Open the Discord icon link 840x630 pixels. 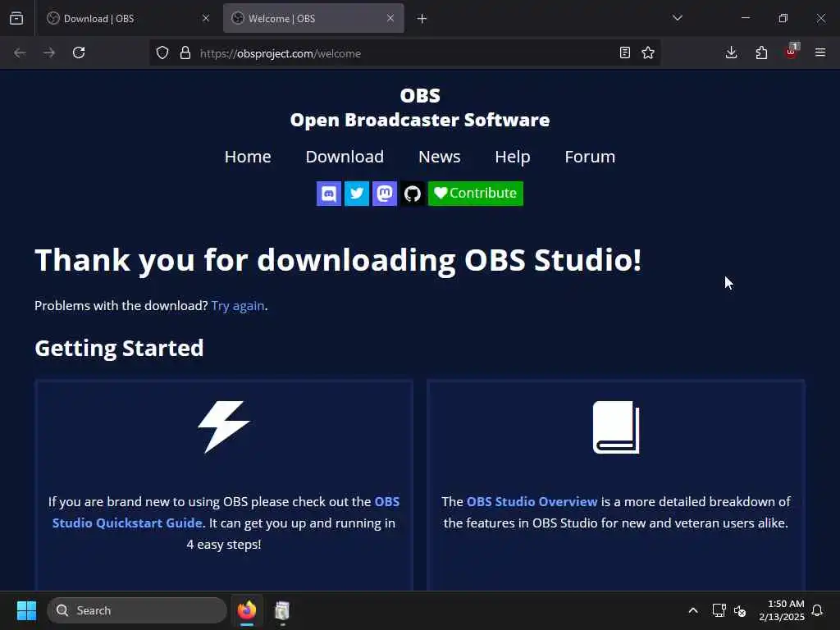click(328, 194)
